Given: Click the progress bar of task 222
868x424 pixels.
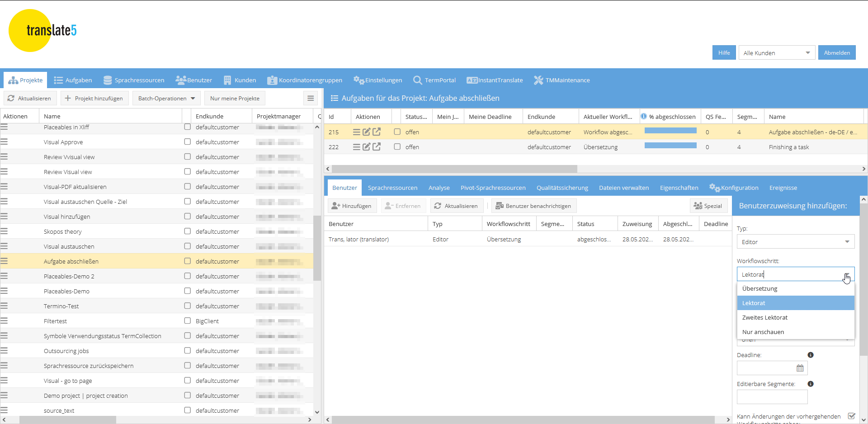Looking at the screenshot, I should [670, 146].
